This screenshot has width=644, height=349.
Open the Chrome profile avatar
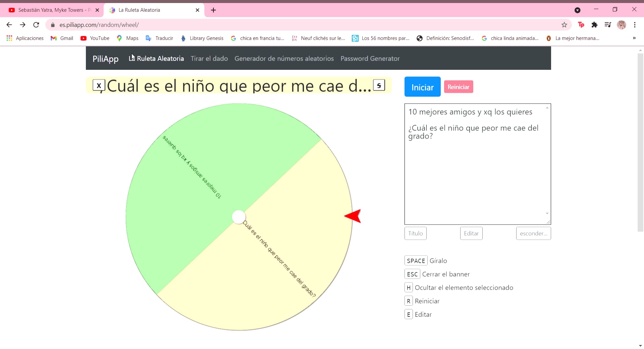coord(622,24)
